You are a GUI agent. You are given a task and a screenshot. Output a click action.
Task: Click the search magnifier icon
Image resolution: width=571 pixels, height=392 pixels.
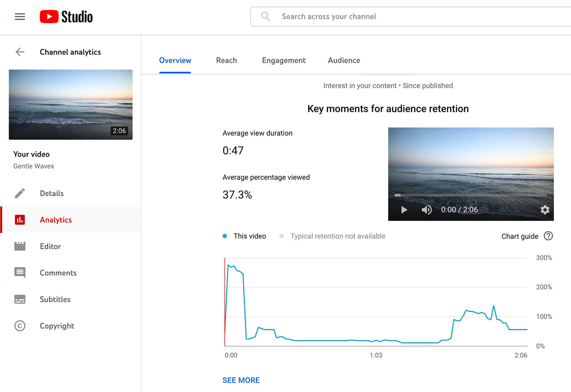[265, 16]
